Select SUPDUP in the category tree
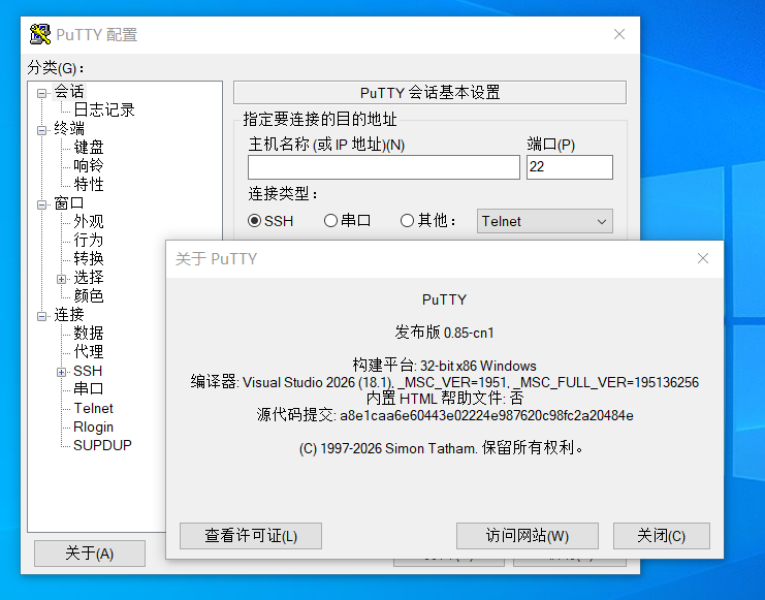 (102, 445)
